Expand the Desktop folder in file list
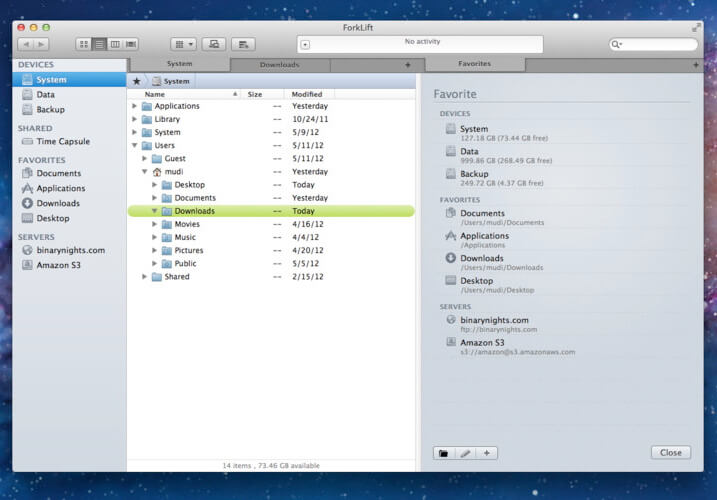 (x=155, y=185)
